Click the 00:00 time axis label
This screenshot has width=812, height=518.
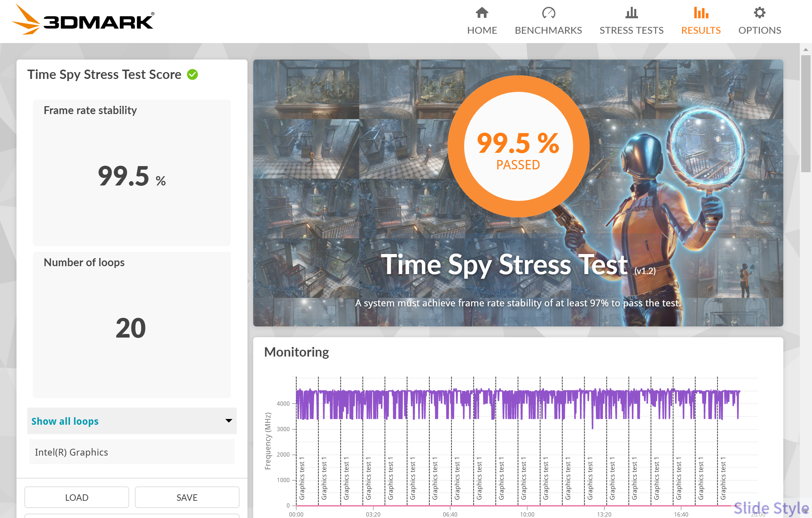tap(296, 514)
